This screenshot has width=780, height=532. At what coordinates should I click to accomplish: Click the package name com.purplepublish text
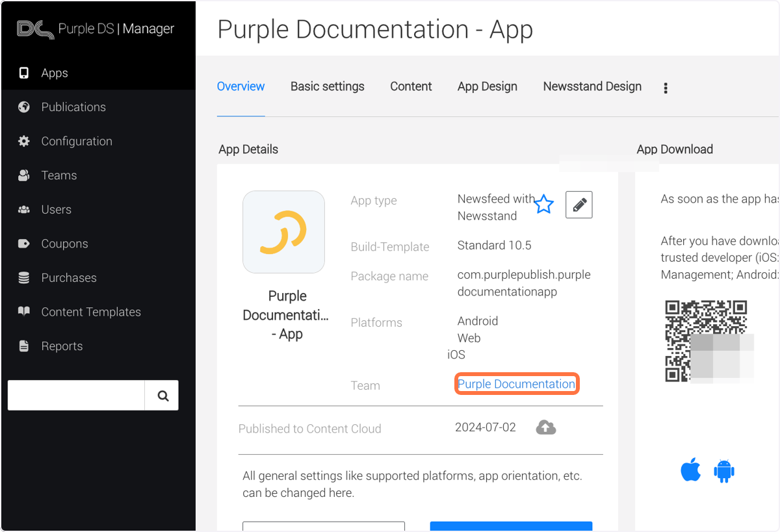[524, 283]
